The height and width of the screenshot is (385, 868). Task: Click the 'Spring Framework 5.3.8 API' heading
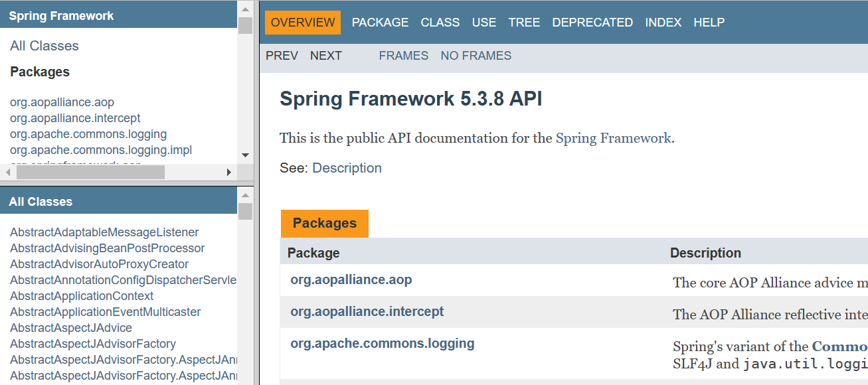point(411,99)
